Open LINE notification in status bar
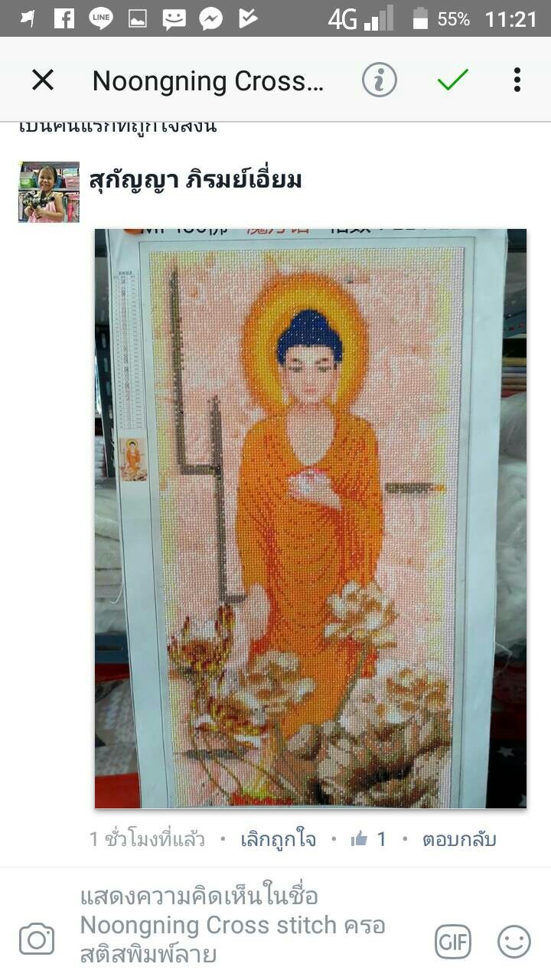 point(101,18)
